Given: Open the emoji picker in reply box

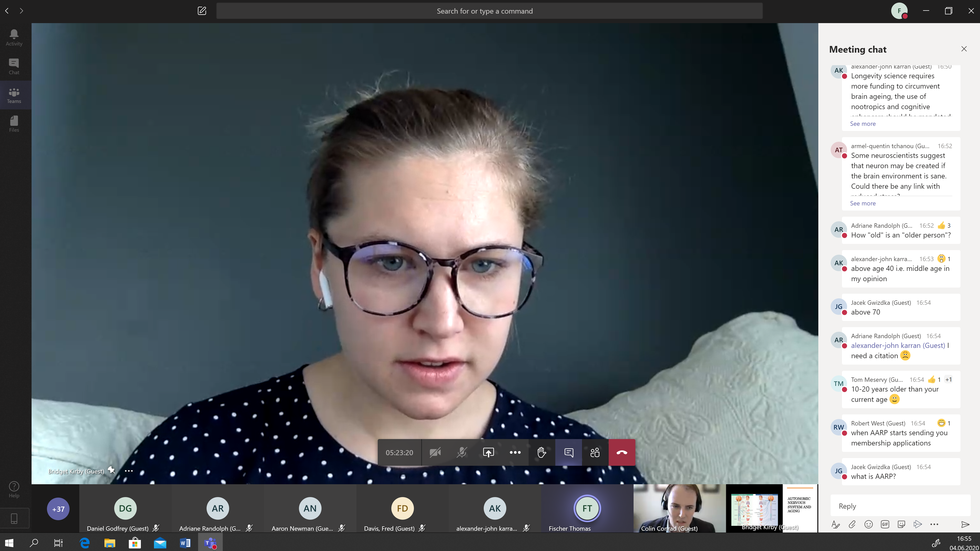Looking at the screenshot, I should 869,524.
